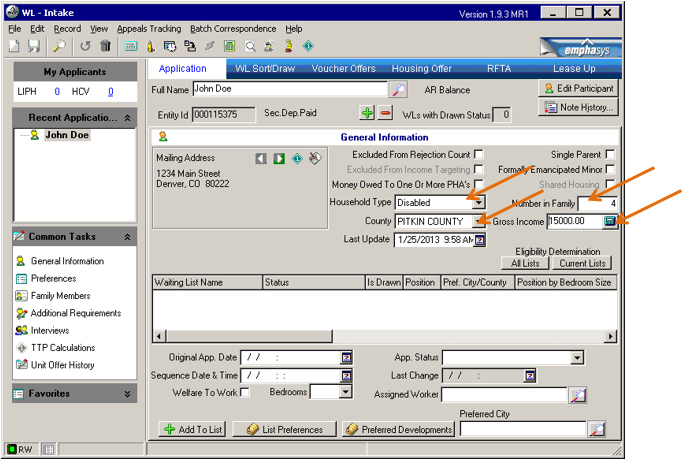
Task: Click the edit address icon in Mailing Address
Action: [315, 158]
